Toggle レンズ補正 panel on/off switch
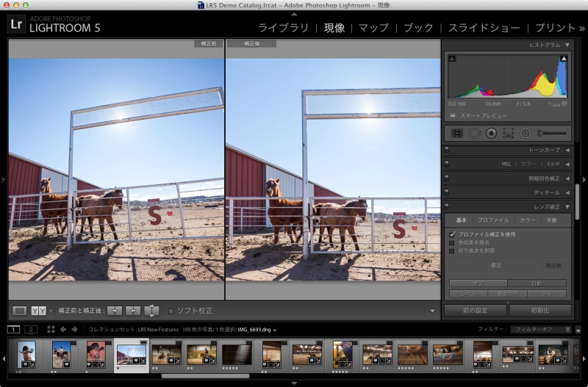 tap(447, 206)
